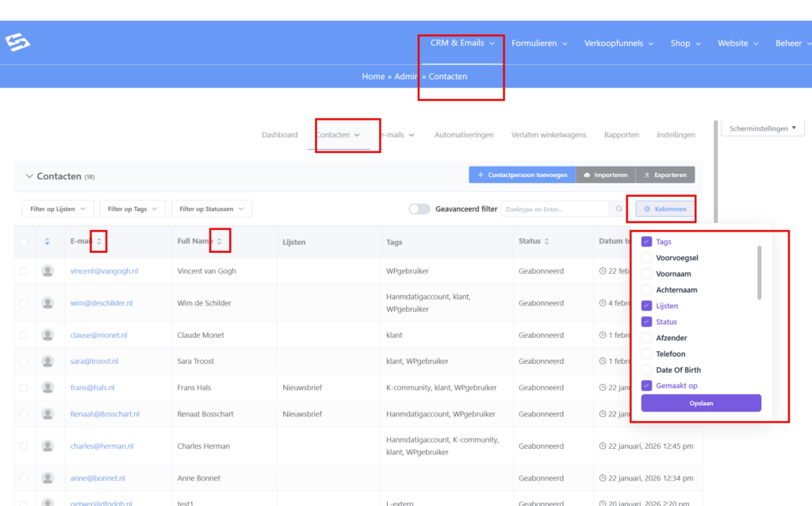Viewport: 812px width, 506px height.
Task: Save column settings with Opslaan
Action: [x=701, y=403]
